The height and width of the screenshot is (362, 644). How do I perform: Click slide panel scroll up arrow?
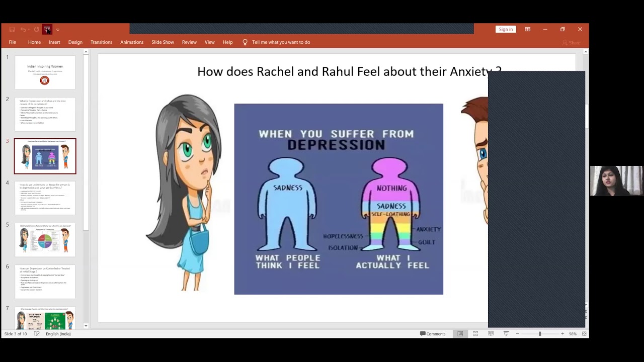click(x=86, y=52)
